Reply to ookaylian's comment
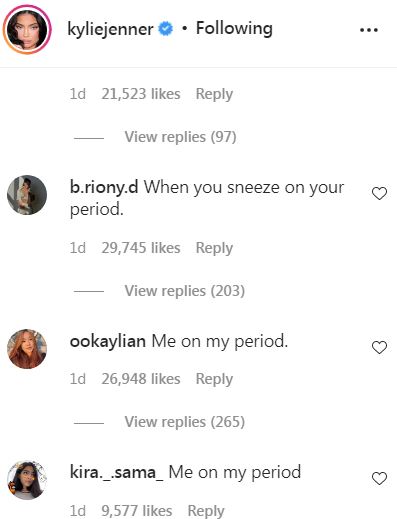Viewport: 397px width, 519px height. pos(214,379)
